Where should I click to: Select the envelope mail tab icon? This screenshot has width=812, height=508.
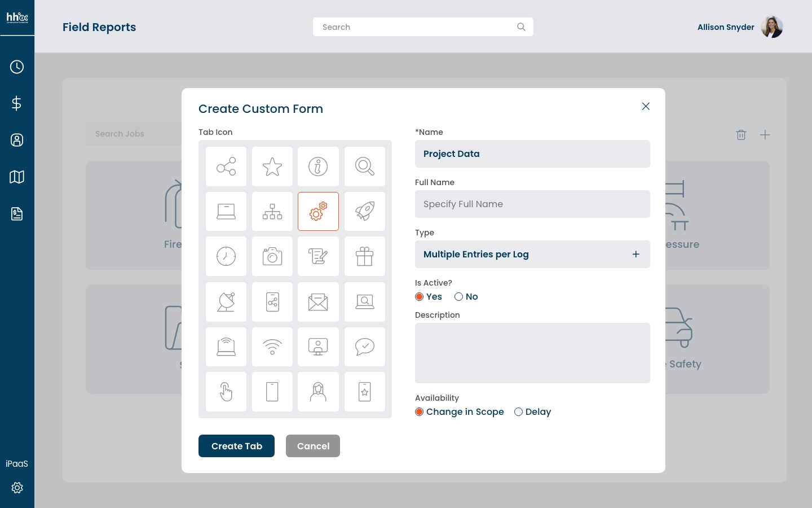[318, 302]
